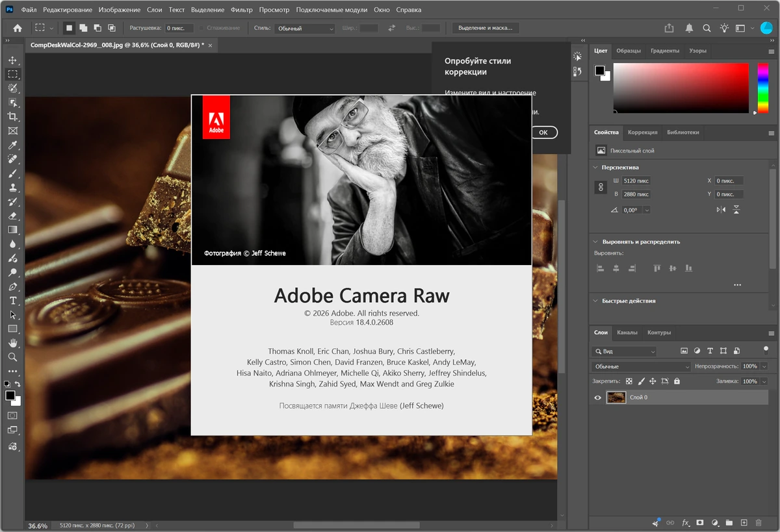
Task: Select the Zoom tool
Action: [12, 357]
